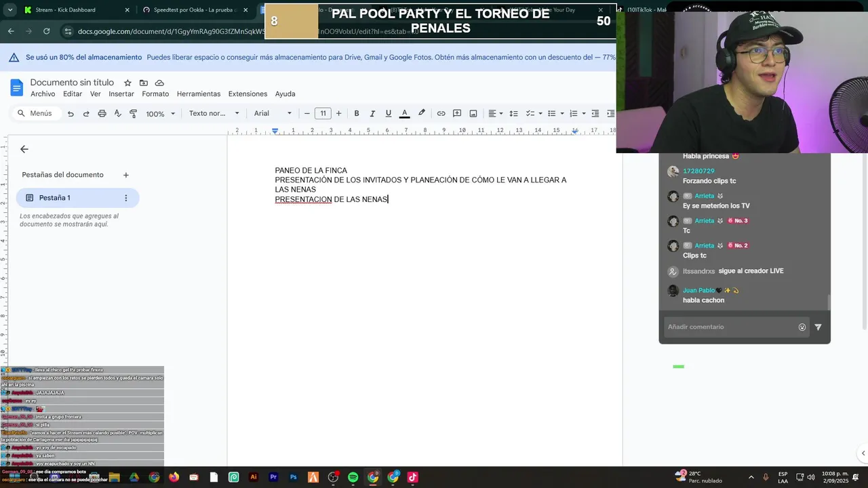Viewport: 868px width, 488px height.
Task: Toggle bold formatting
Action: [357, 114]
